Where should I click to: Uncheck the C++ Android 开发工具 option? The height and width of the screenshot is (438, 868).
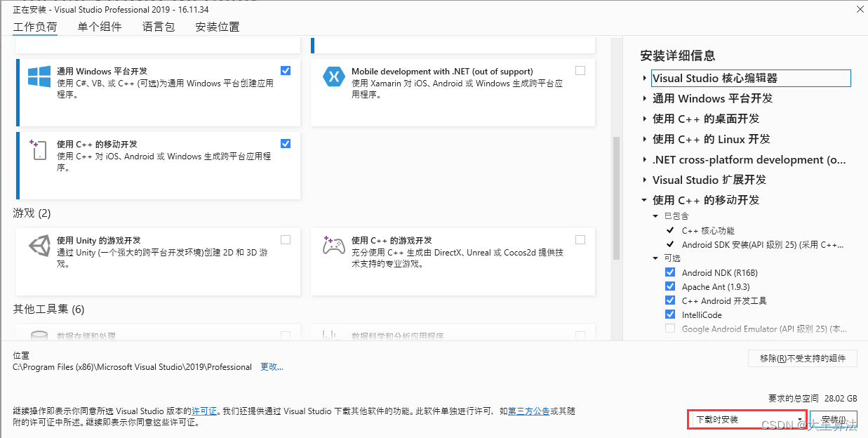pos(670,300)
